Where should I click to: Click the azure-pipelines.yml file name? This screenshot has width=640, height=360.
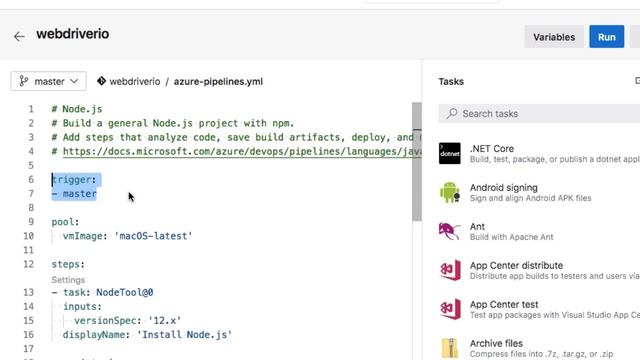[x=218, y=81]
